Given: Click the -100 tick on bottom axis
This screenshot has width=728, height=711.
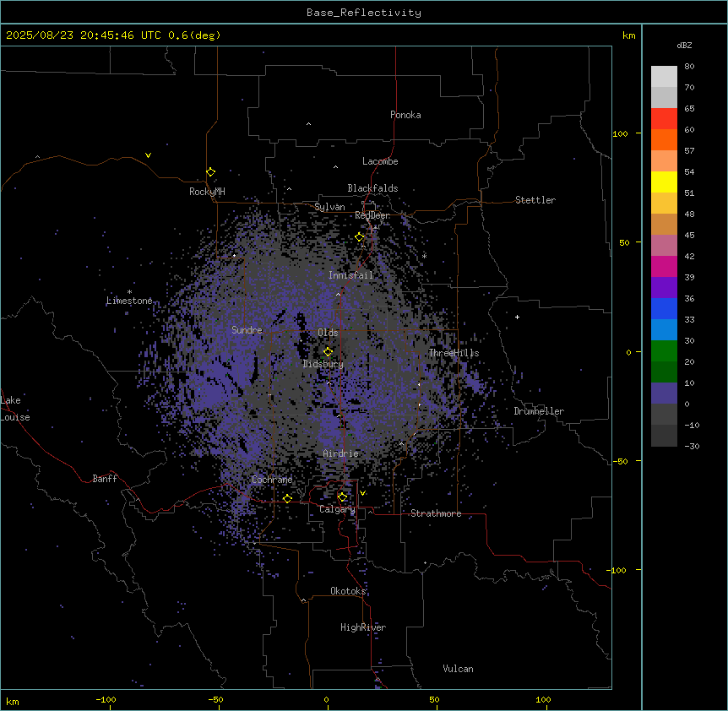Looking at the screenshot, I should pyautogui.click(x=106, y=699).
